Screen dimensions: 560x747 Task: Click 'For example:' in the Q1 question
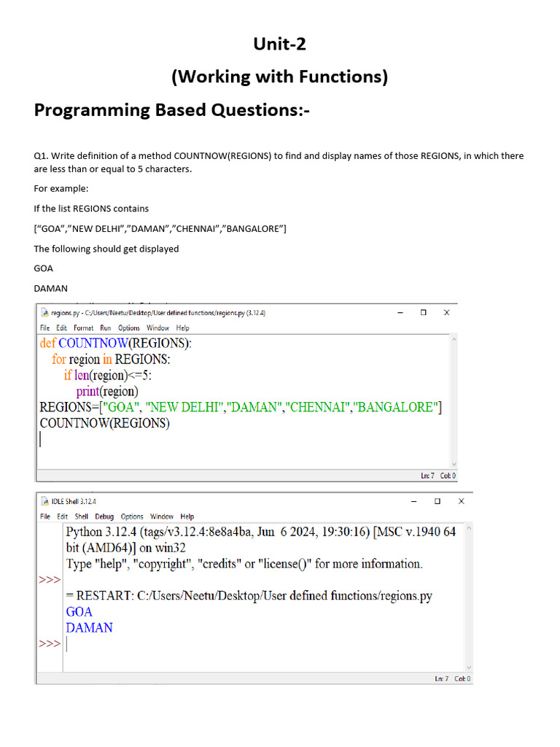click(x=61, y=189)
